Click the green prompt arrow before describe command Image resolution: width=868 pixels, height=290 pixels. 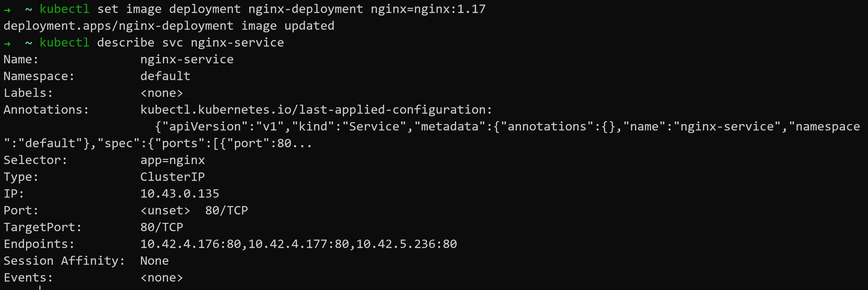pos(7,43)
